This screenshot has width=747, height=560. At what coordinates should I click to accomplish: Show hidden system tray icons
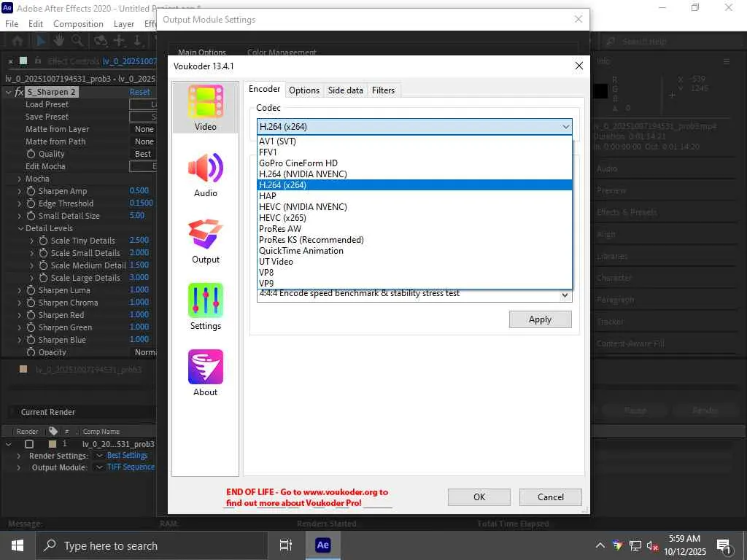click(600, 545)
